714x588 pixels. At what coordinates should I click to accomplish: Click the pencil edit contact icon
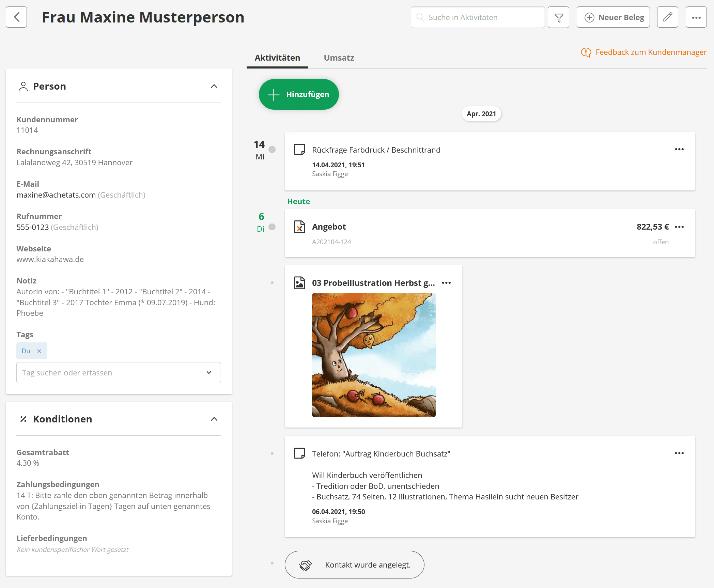click(667, 17)
